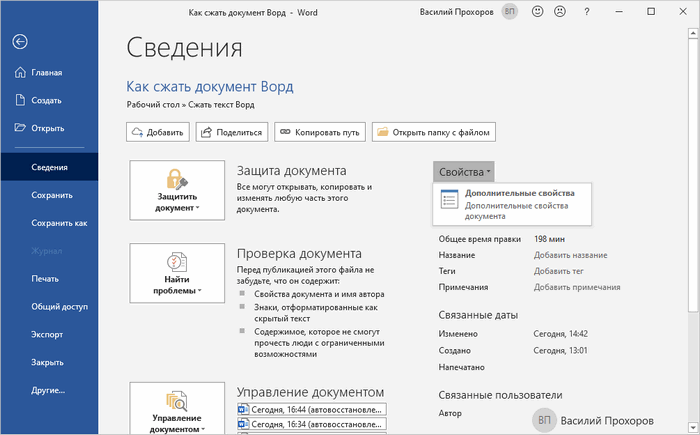Click the question mark help icon

587,12
